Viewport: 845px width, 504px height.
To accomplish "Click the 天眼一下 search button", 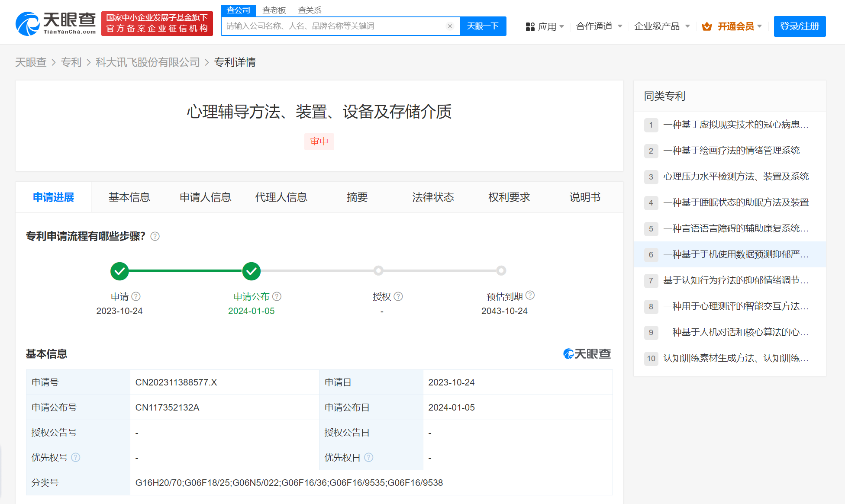I will (x=483, y=26).
